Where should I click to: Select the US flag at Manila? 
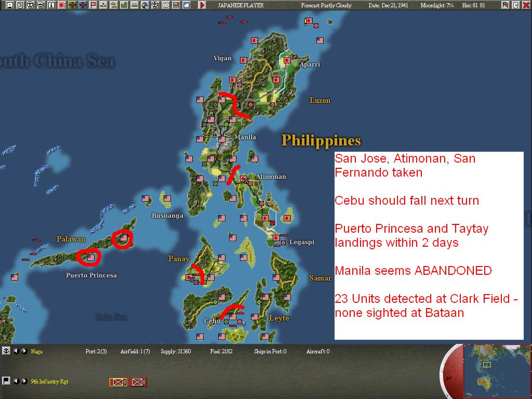221,139
